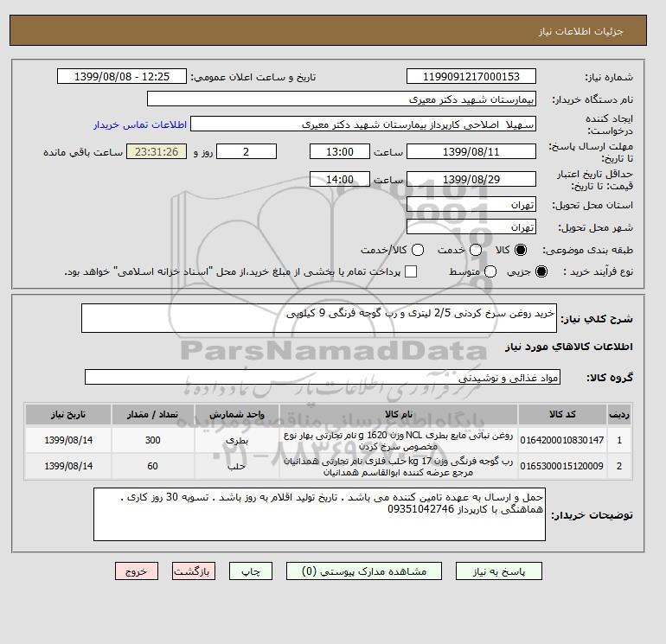Click the بازگشت back button
The width and height of the screenshot is (666, 644).
pyautogui.click(x=194, y=571)
